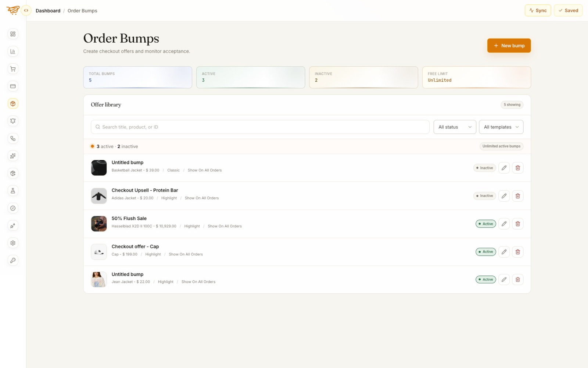Click 'Cap - $ 199.00' text

click(125, 254)
